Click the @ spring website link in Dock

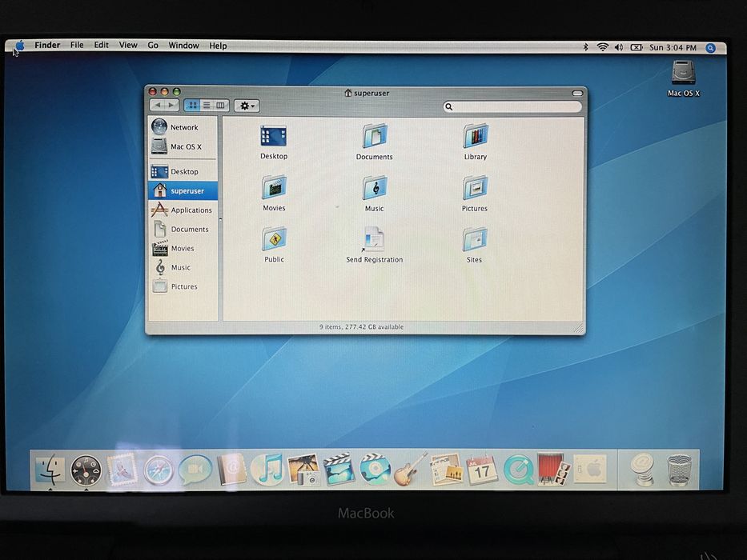coord(641,470)
